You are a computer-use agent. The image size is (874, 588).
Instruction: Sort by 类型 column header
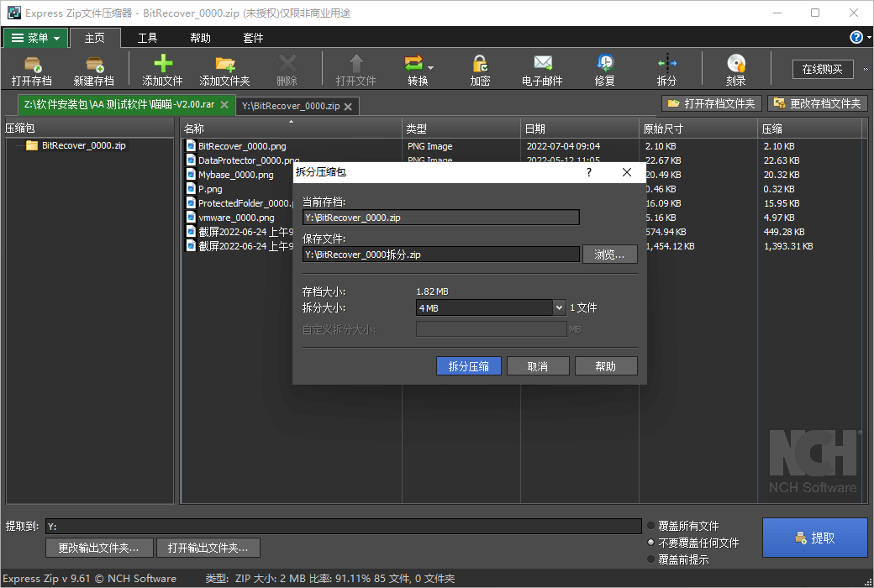point(461,129)
